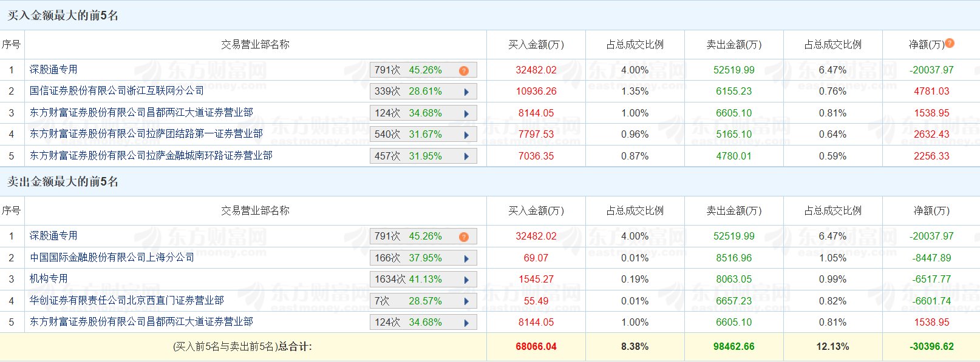The width and height of the screenshot is (980, 362).
Task: Open 中国国际金融股份有限公司上海分公司 link
Action: [112, 258]
